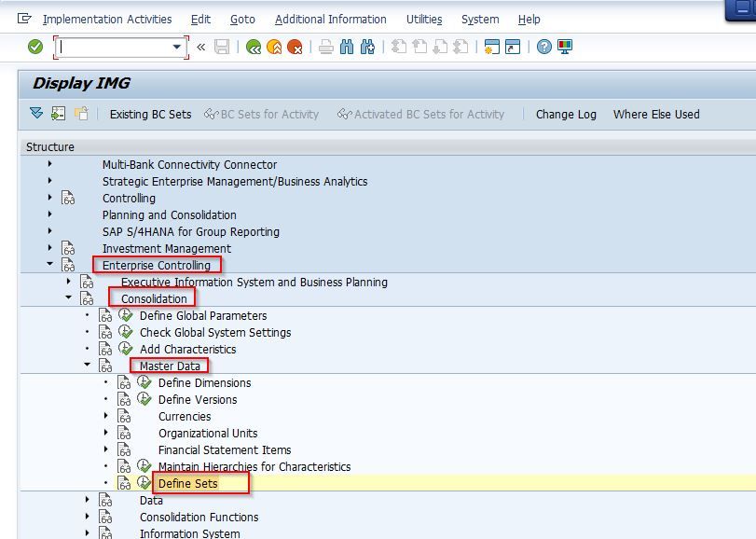Collapse the command field with the double chevron
This screenshot has width=756, height=539.
201,47
